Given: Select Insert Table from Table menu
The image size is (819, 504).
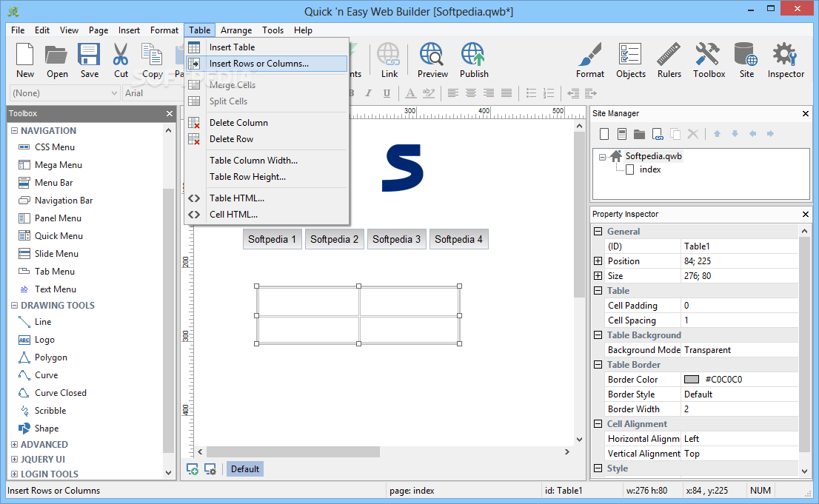Looking at the screenshot, I should (267, 47).
